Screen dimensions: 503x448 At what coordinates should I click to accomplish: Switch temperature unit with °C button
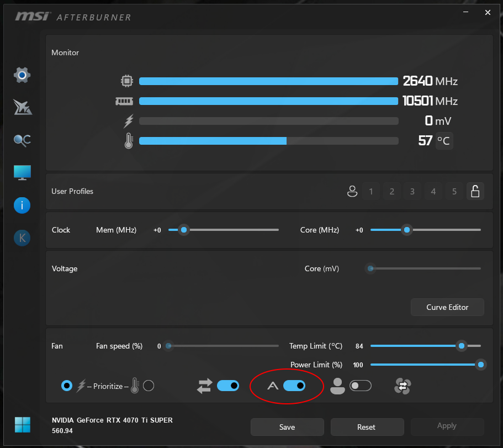pos(444,141)
